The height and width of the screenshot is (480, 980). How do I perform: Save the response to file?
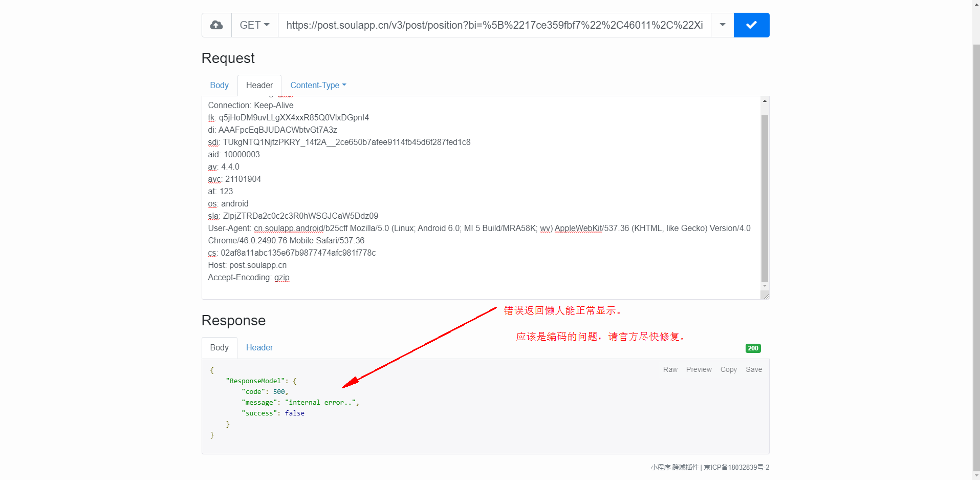(x=753, y=370)
